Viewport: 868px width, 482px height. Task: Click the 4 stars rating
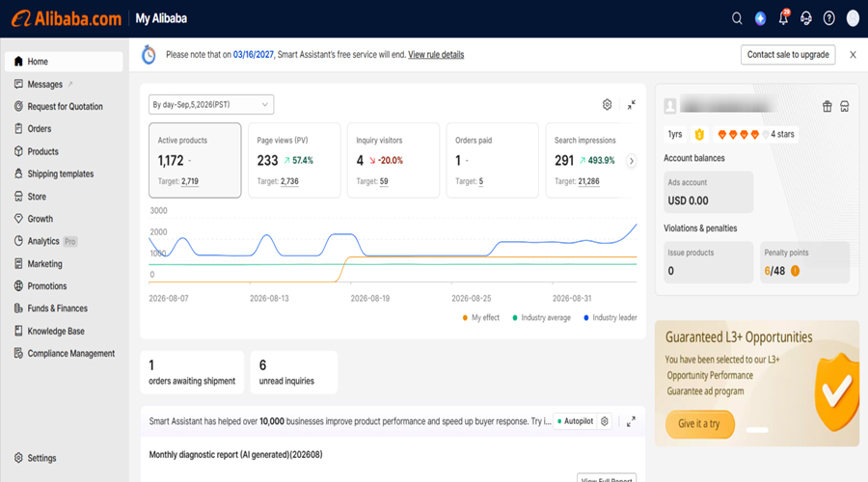[755, 134]
